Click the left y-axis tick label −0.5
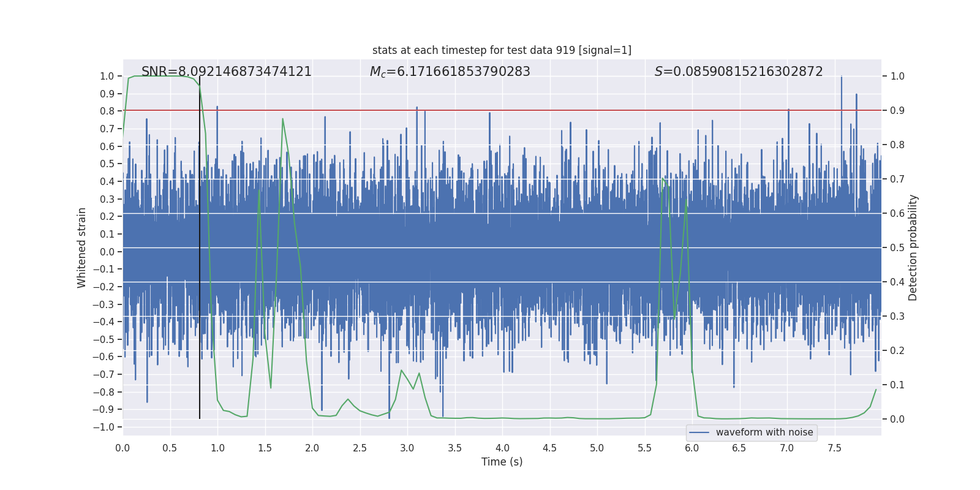 point(104,339)
